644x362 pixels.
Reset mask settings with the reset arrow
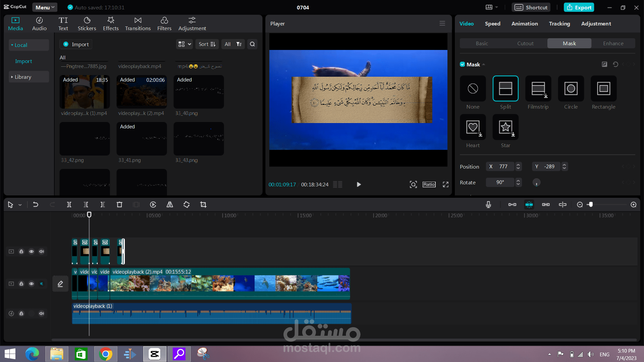click(x=615, y=64)
